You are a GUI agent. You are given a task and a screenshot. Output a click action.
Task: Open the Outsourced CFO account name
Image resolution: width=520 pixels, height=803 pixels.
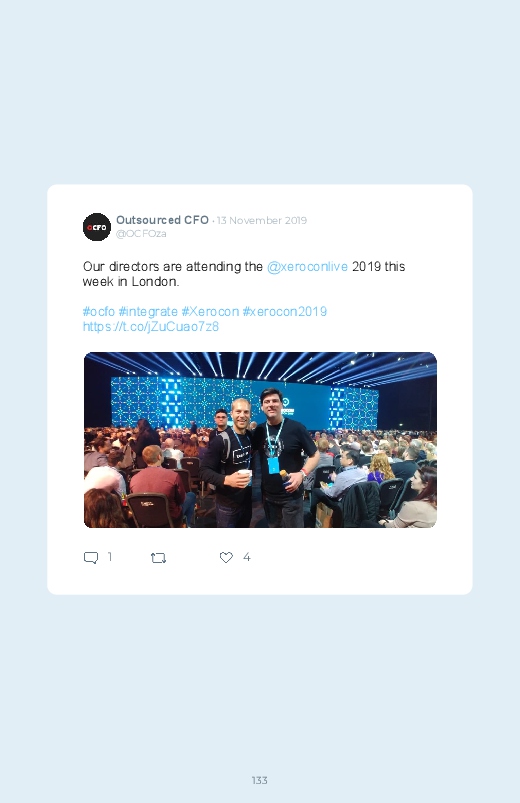tap(162, 220)
